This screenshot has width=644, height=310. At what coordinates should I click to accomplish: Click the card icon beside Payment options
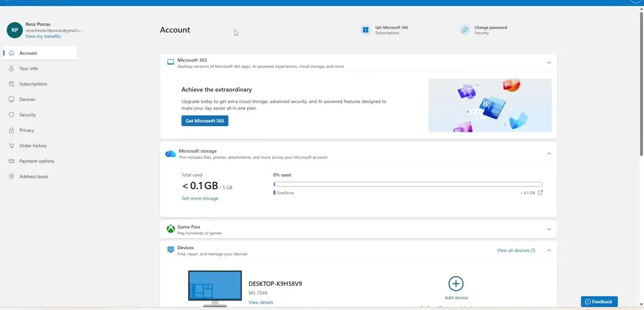pos(12,161)
